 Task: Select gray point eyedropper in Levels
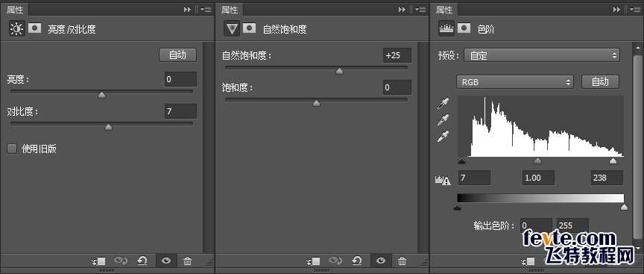point(443,119)
